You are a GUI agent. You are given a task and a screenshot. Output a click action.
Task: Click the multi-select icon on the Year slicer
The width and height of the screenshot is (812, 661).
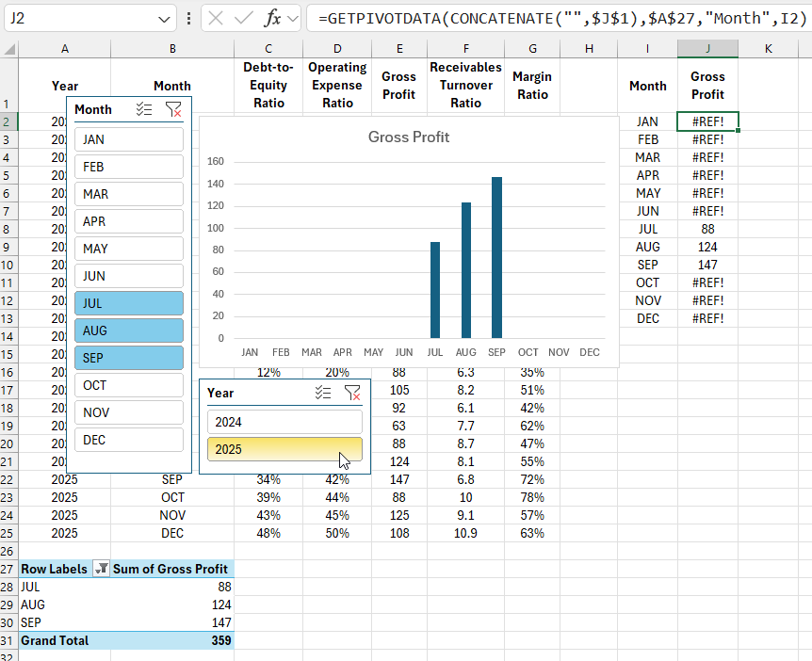click(323, 393)
